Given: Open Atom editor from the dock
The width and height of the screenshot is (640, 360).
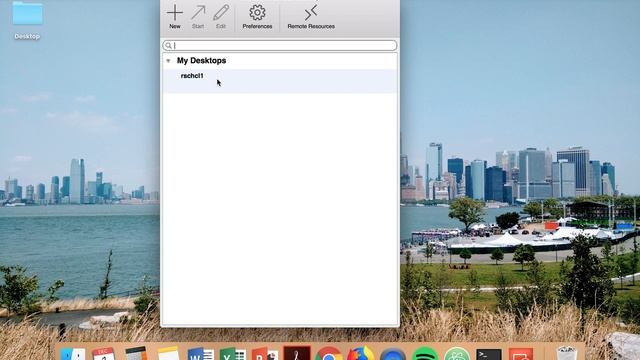Looking at the screenshot, I should [457, 354].
